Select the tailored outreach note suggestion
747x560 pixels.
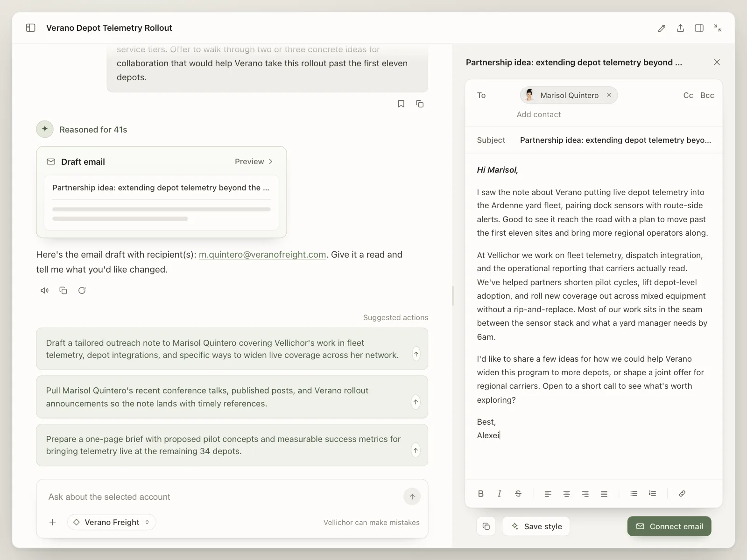point(232,349)
